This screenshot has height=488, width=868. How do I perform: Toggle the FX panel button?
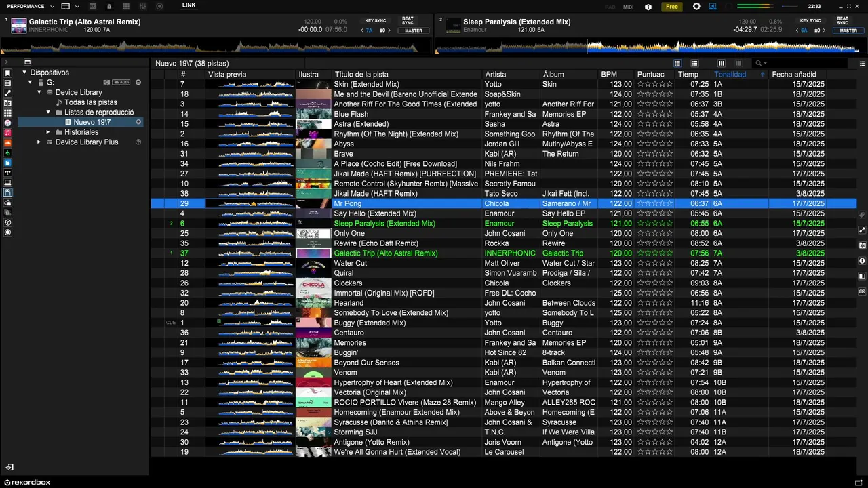(x=92, y=6)
